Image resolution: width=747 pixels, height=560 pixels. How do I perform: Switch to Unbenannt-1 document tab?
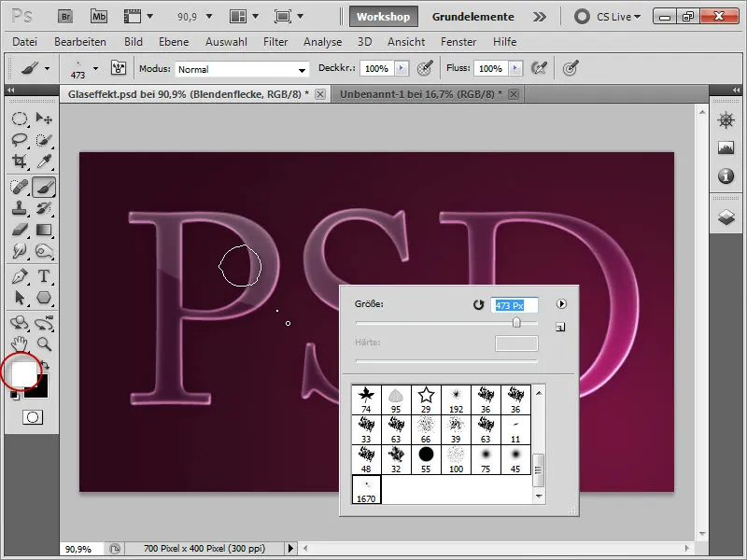421,94
